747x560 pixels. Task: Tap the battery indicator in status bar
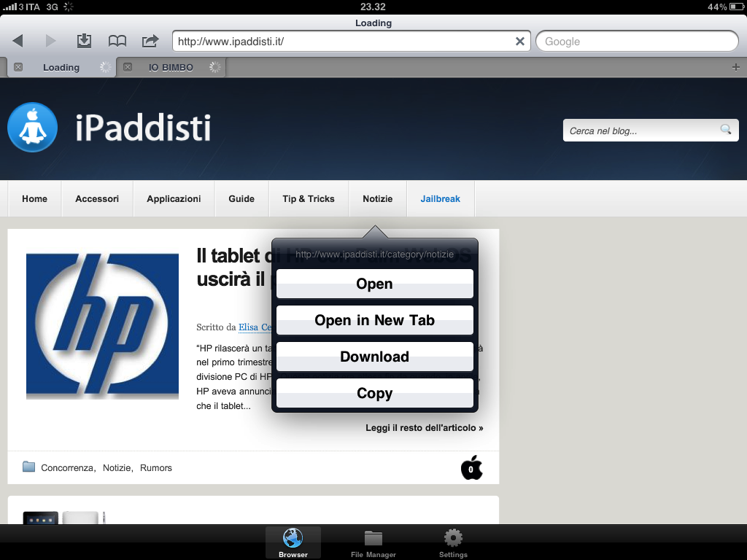[737, 7]
